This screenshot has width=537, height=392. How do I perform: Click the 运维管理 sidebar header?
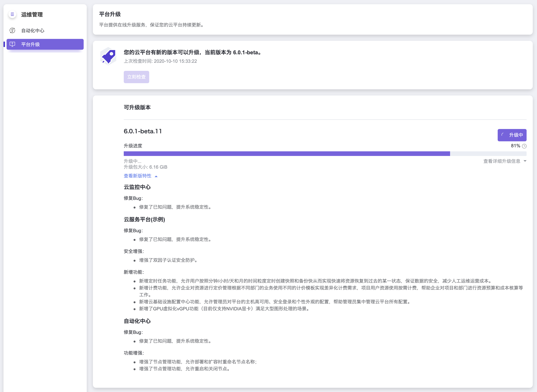32,15
